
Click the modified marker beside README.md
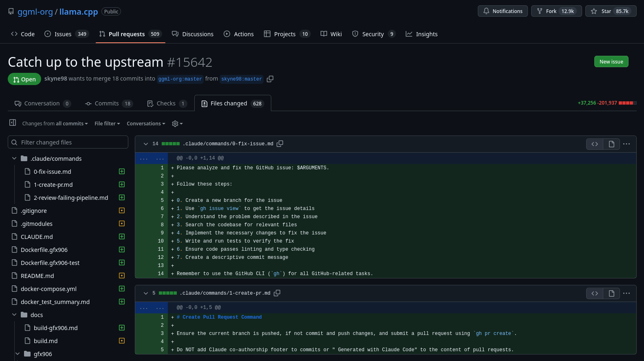[x=122, y=276]
